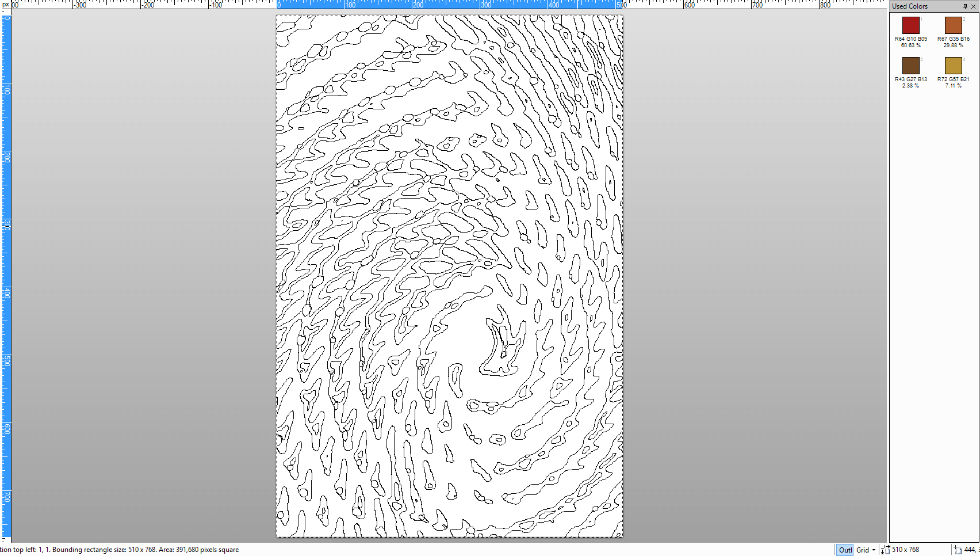
Task: Click the R64 G10 B09 label
Action: (x=910, y=39)
